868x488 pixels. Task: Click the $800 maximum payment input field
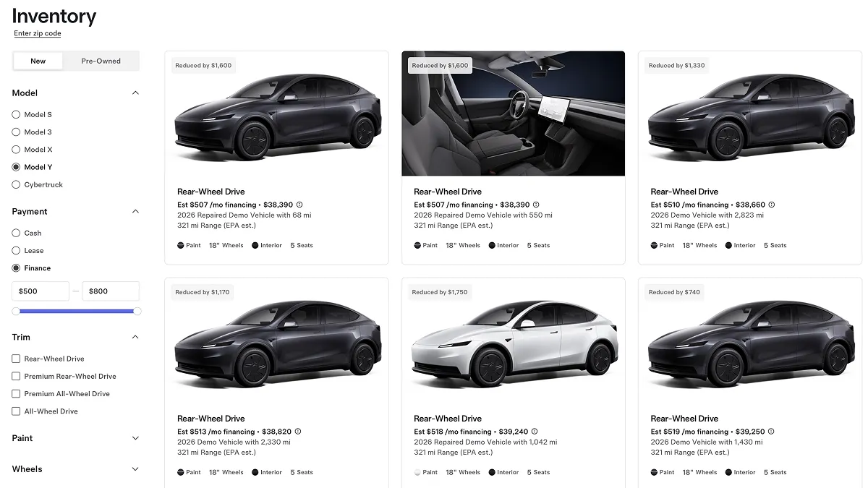110,291
